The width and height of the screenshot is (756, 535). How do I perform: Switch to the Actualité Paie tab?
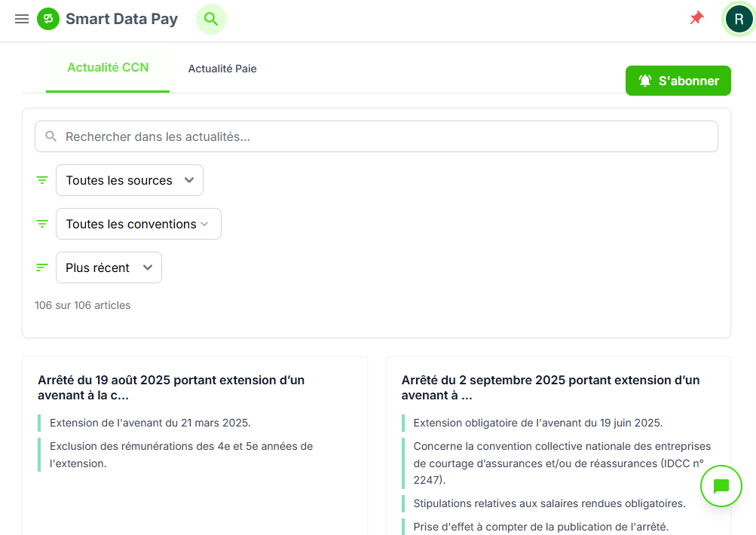click(222, 69)
